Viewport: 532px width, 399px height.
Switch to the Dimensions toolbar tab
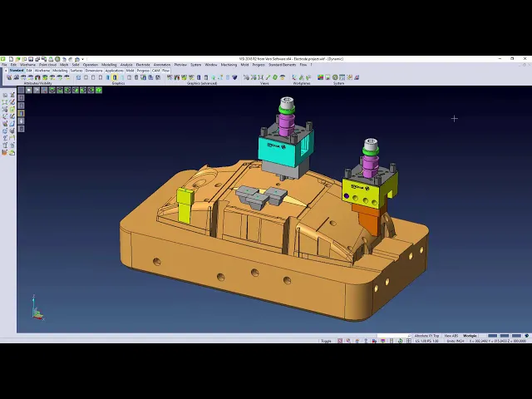(94, 71)
